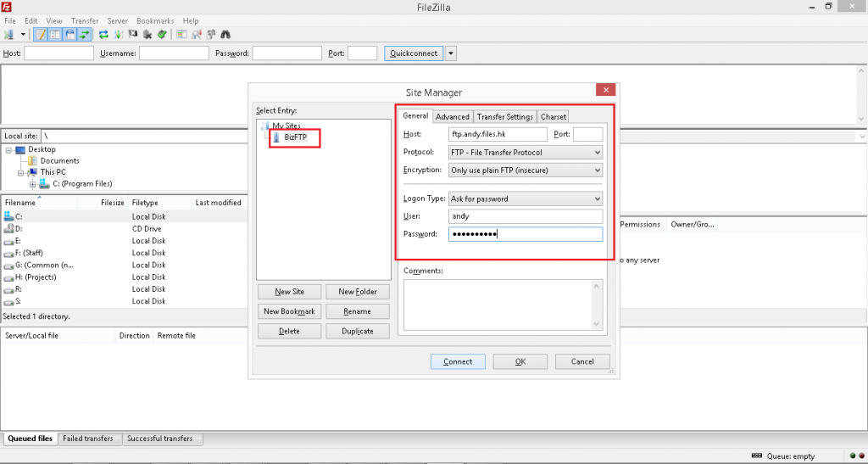Select the G: (Common) drive icon
The image size is (868, 464).
[8, 266]
